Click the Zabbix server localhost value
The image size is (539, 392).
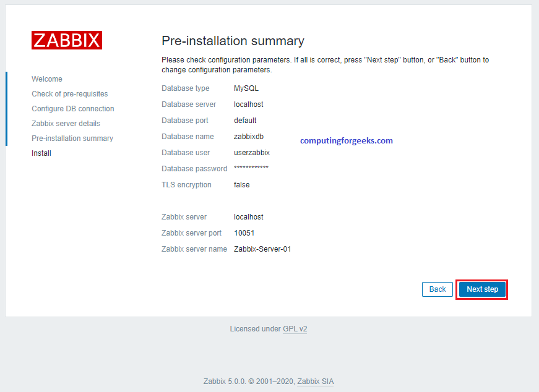coord(249,217)
